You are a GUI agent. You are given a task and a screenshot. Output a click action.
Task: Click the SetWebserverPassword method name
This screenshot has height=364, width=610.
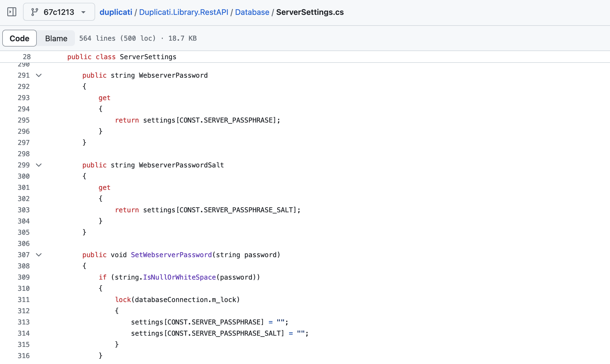171,255
